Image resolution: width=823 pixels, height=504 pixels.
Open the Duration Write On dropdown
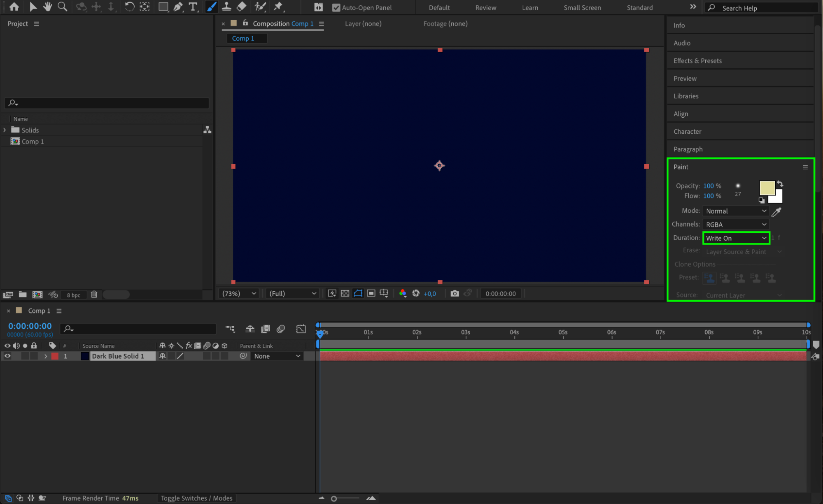tap(736, 238)
